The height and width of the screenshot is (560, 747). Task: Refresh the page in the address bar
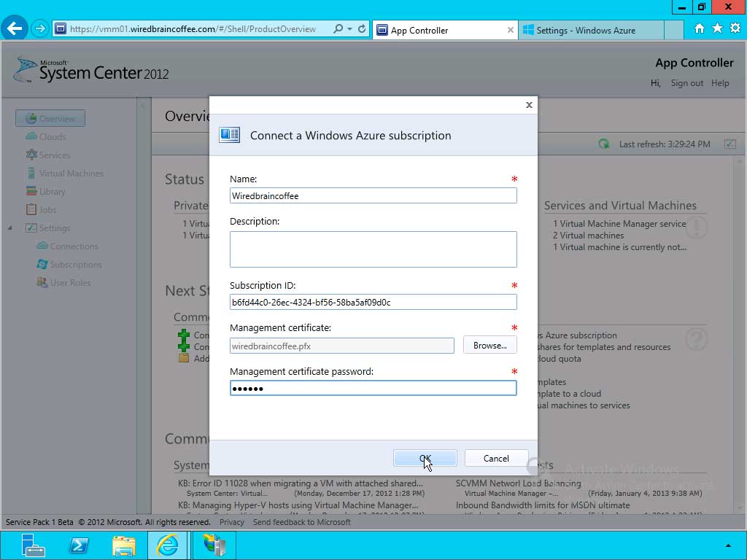[x=362, y=29]
